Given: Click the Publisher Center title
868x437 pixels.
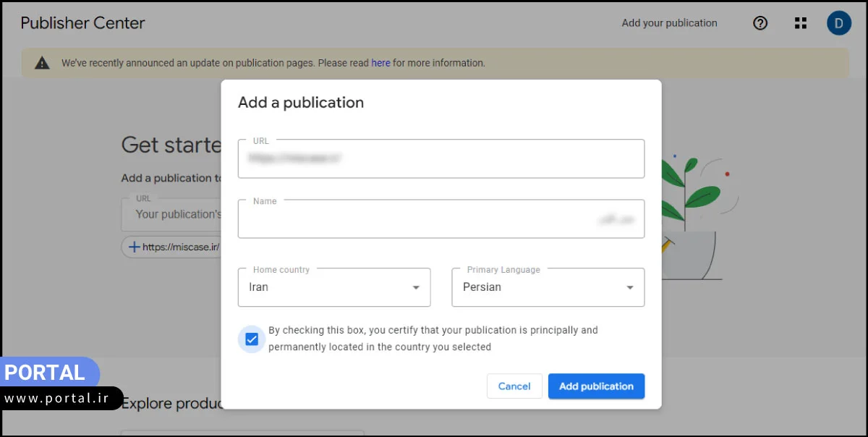Looking at the screenshot, I should pos(83,23).
